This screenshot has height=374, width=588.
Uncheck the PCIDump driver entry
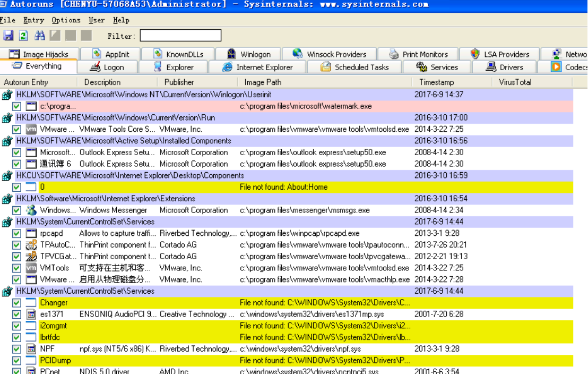pos(16,361)
